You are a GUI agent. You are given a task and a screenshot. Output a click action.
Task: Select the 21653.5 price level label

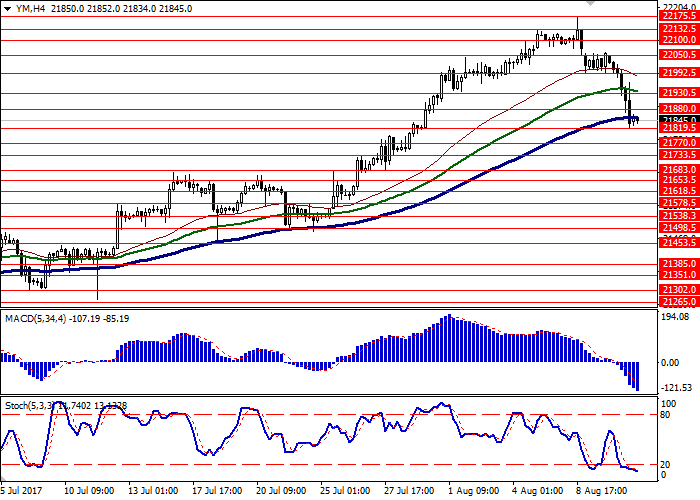pyautogui.click(x=679, y=179)
